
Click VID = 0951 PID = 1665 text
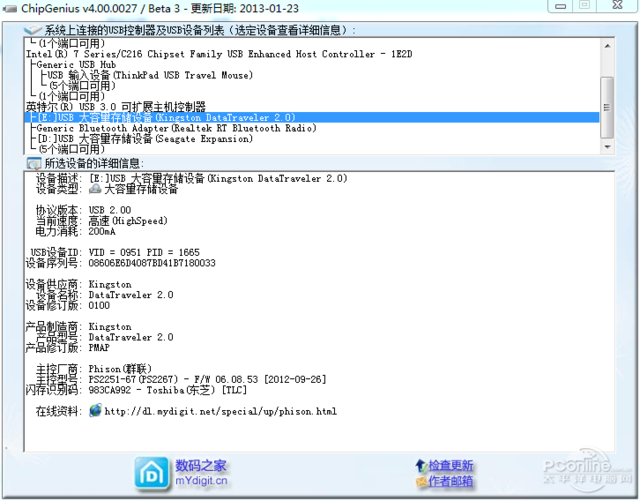(144, 252)
